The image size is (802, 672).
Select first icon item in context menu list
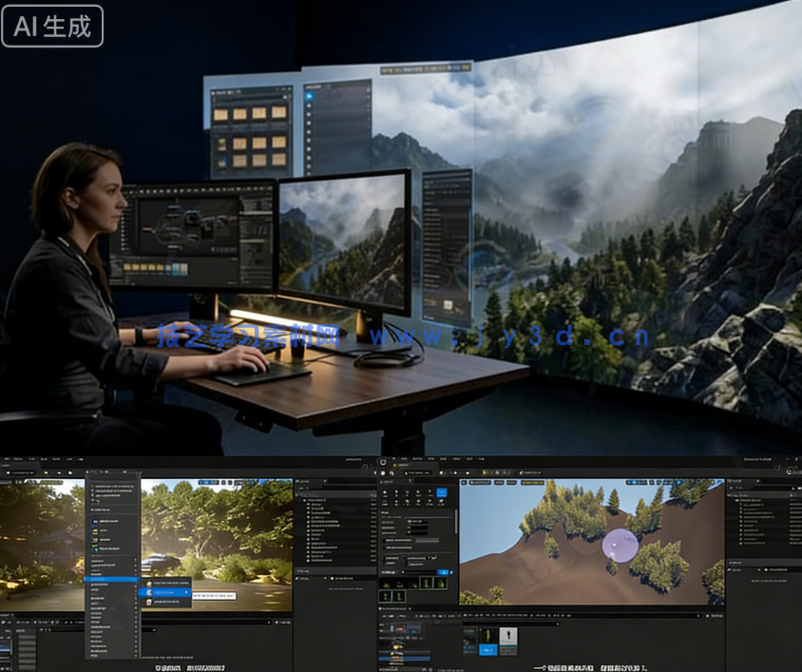(96, 521)
